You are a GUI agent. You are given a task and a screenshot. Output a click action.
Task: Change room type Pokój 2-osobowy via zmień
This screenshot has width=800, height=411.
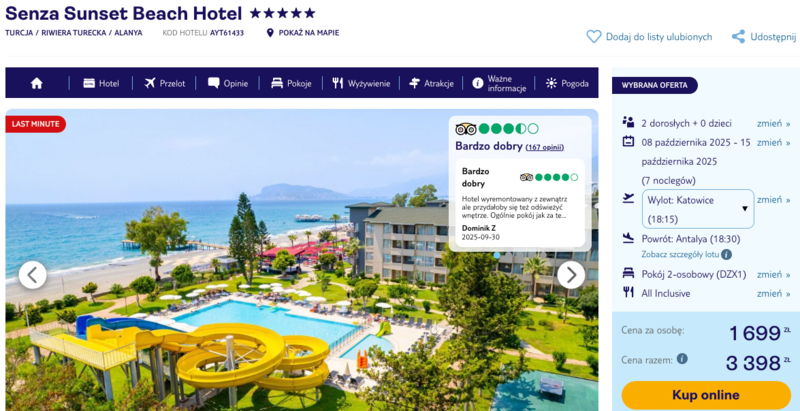(773, 274)
